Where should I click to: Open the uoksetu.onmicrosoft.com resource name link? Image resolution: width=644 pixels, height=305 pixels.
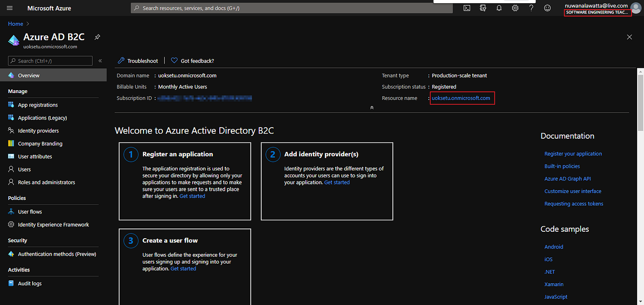click(461, 98)
